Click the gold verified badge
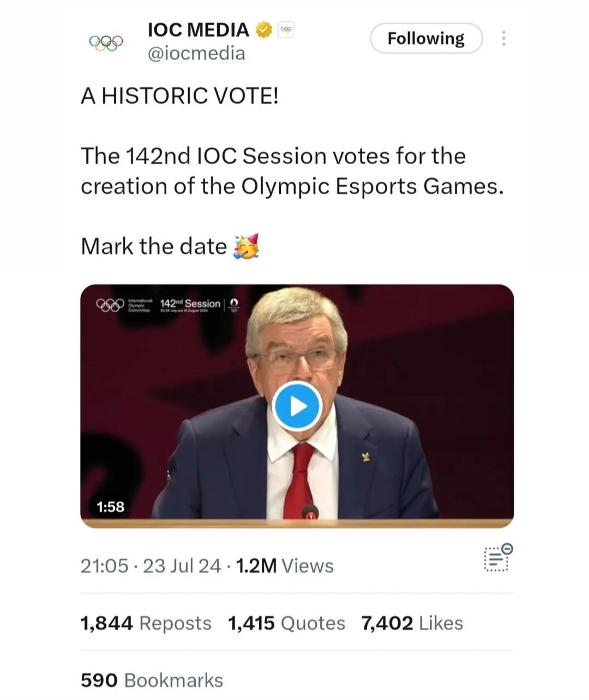 [x=263, y=29]
